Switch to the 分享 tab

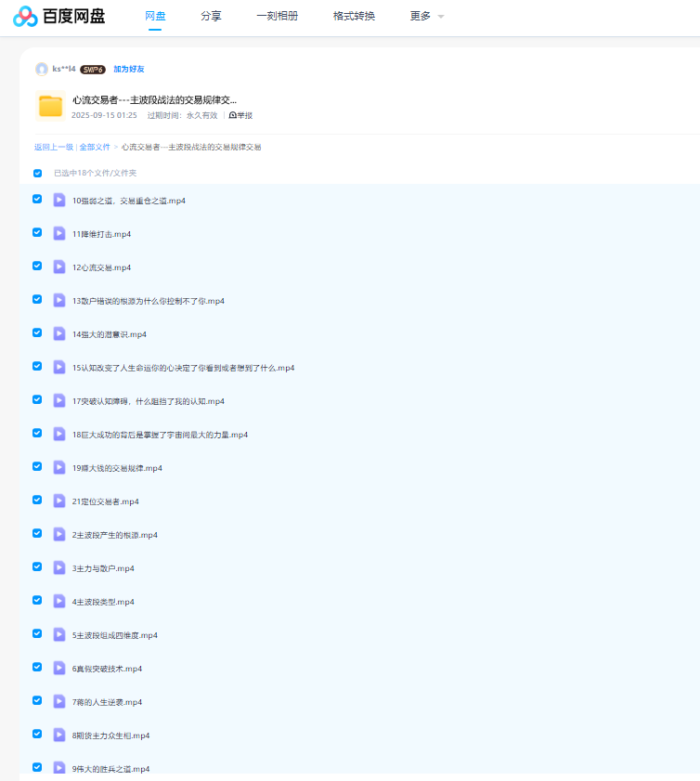click(211, 17)
